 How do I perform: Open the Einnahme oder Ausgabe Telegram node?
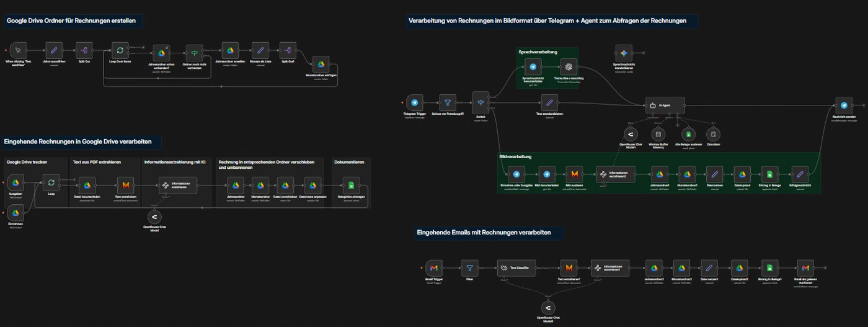click(x=516, y=174)
